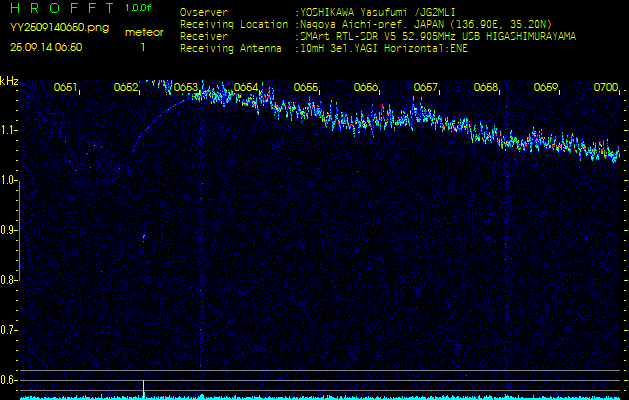Click the 1.1 kHz frequency axis label
Image resolution: width=629 pixels, height=400 pixels.
pyautogui.click(x=9, y=131)
